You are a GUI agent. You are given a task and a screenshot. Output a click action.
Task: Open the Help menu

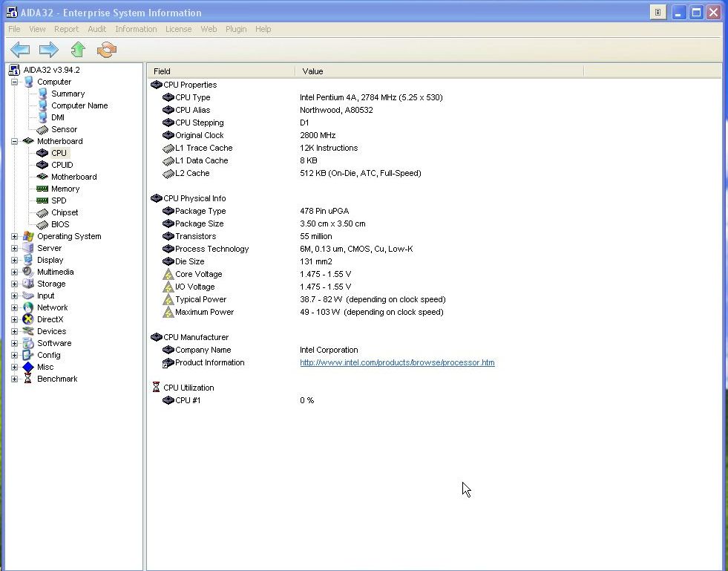(x=263, y=29)
